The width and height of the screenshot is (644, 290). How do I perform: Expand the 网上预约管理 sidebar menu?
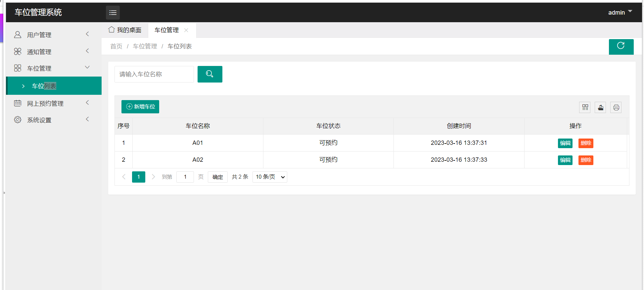tap(51, 103)
